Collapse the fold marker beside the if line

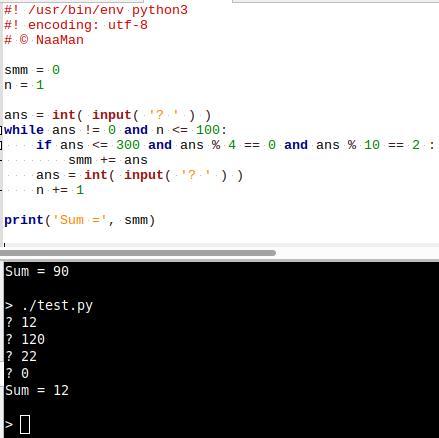click(1, 145)
